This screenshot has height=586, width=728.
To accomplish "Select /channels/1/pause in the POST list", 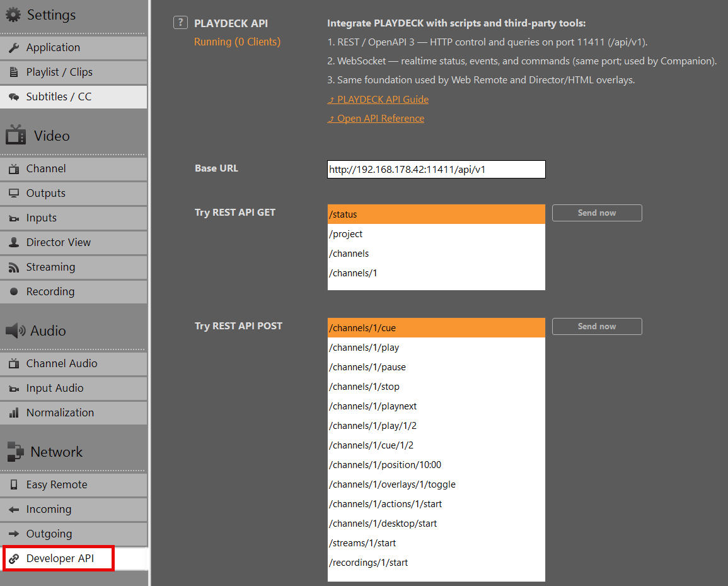I will (436, 366).
